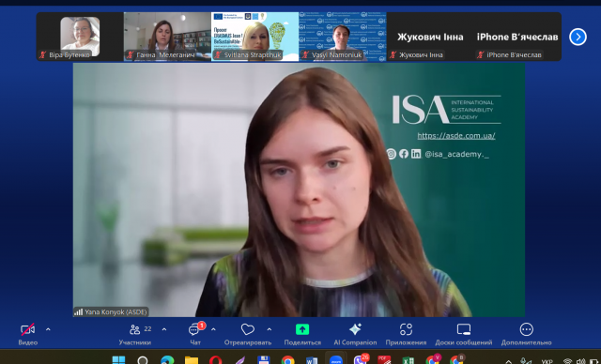Click the Zoom icon in the taskbar
This screenshot has height=364, width=601.
click(x=336, y=360)
